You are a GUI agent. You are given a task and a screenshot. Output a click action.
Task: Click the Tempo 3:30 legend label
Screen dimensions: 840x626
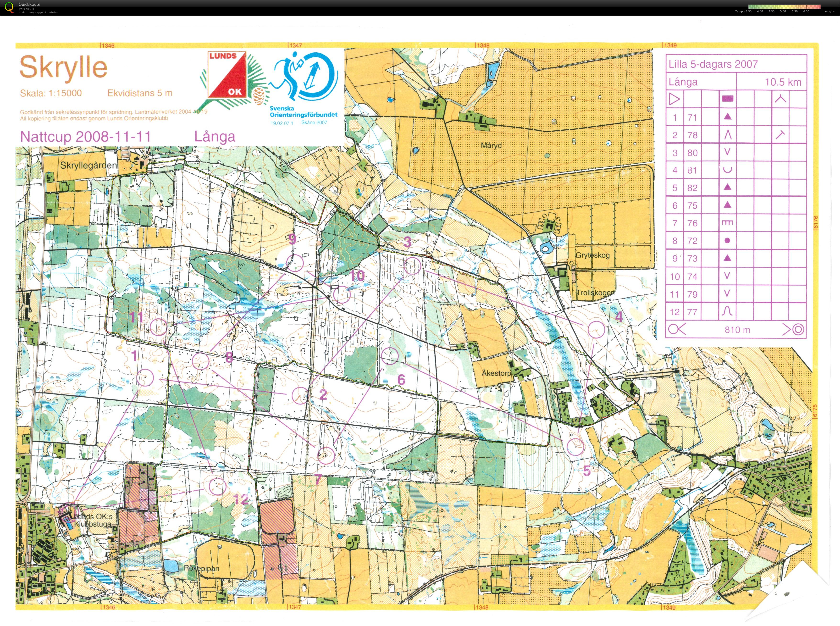click(x=743, y=11)
